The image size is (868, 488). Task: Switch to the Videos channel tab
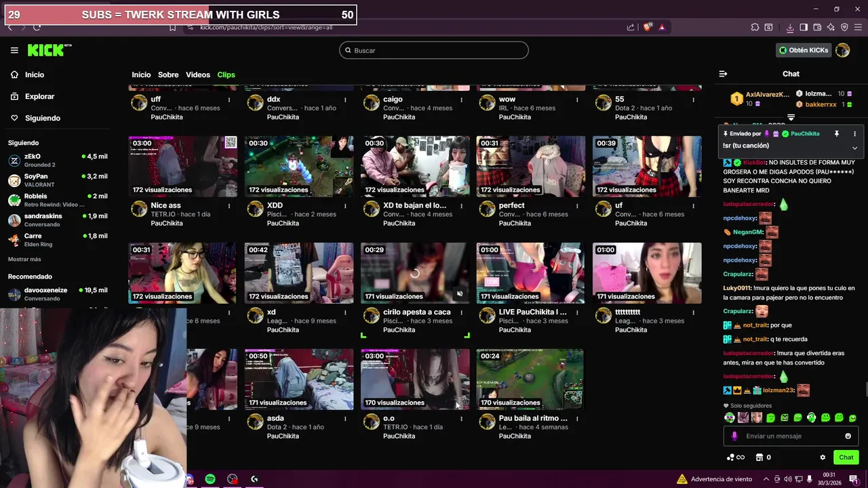pyautogui.click(x=198, y=75)
